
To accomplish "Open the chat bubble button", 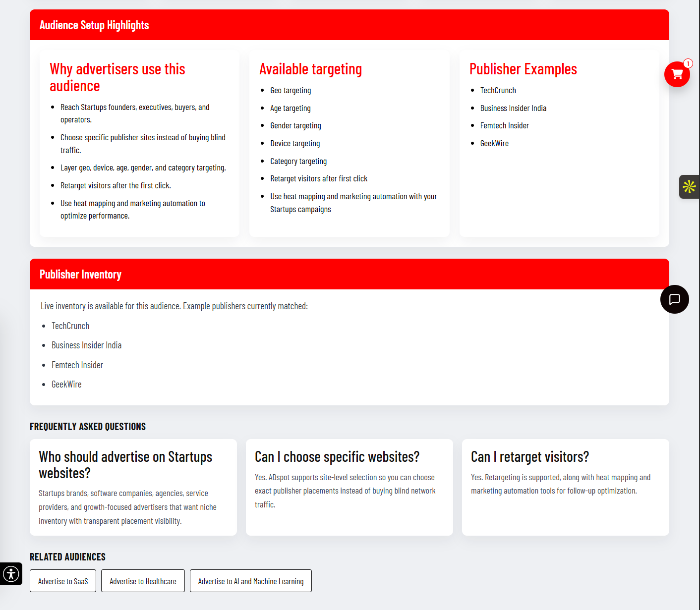I will point(674,299).
